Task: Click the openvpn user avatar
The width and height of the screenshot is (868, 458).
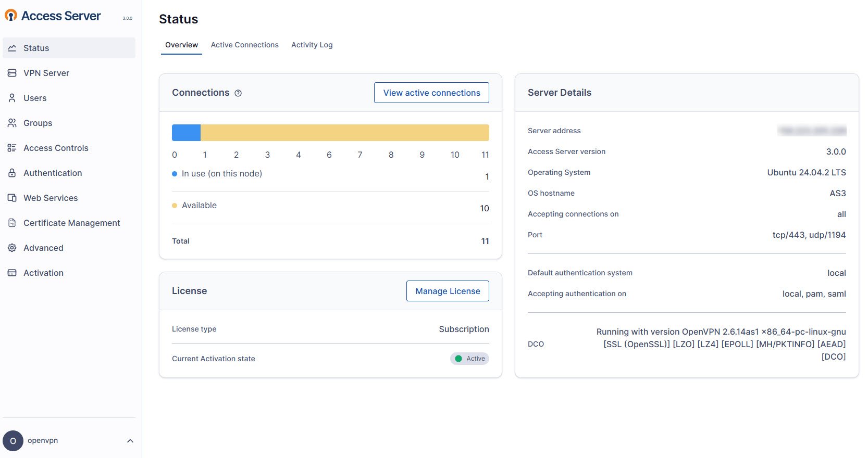Action: click(x=13, y=441)
